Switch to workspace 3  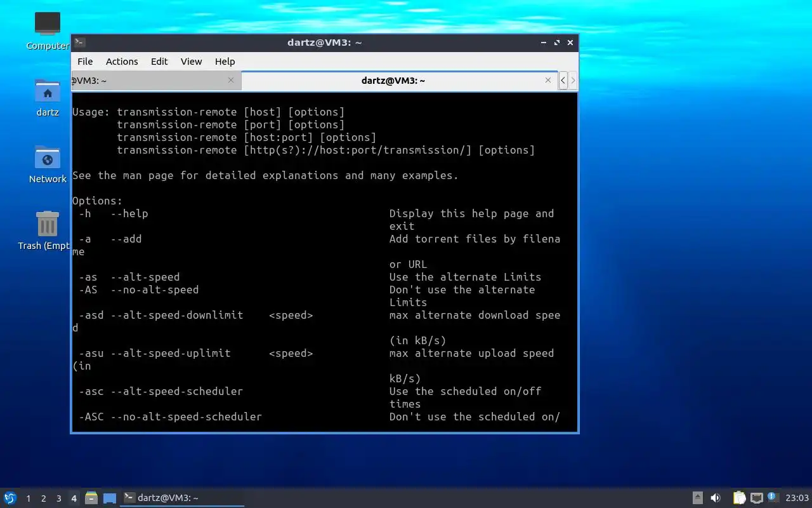[x=59, y=498]
